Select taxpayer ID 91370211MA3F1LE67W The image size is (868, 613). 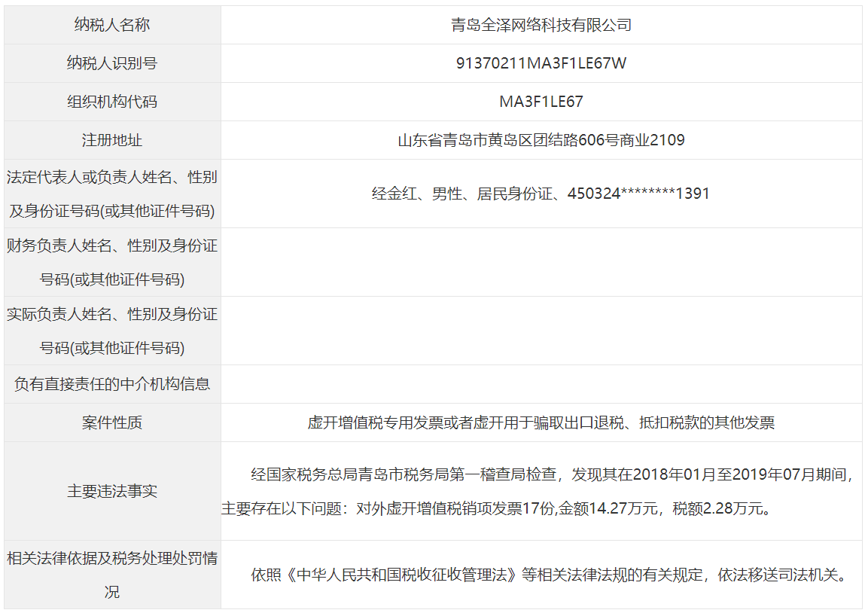[541, 63]
